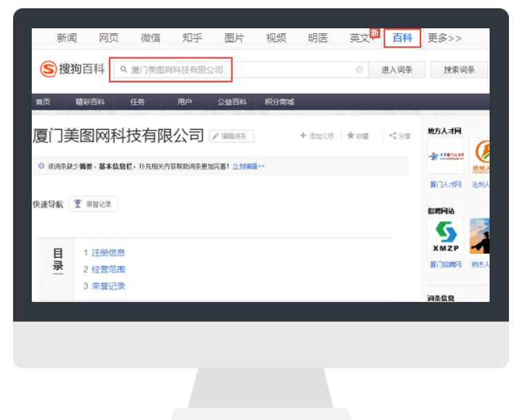Image resolution: width=520 pixels, height=420 pixels.
Task: Select the 英文 tab
Action: 360,38
